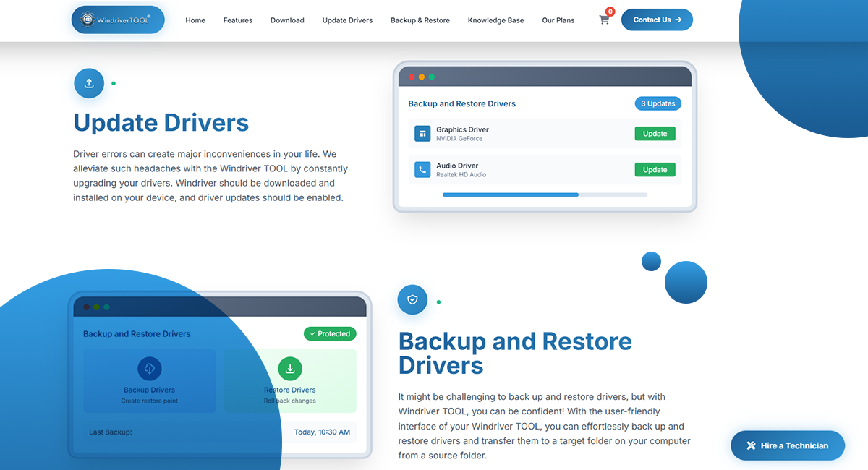Click the Update Drivers heading

pyautogui.click(x=161, y=123)
